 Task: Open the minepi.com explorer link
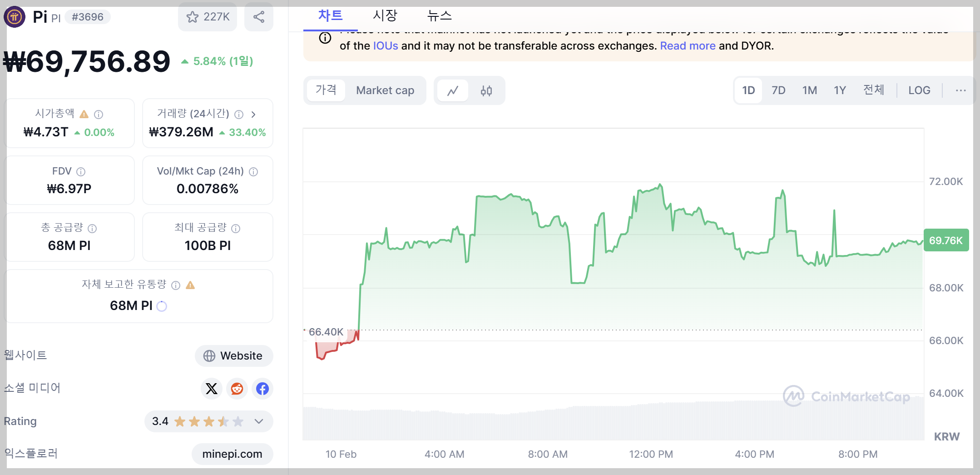pyautogui.click(x=232, y=454)
